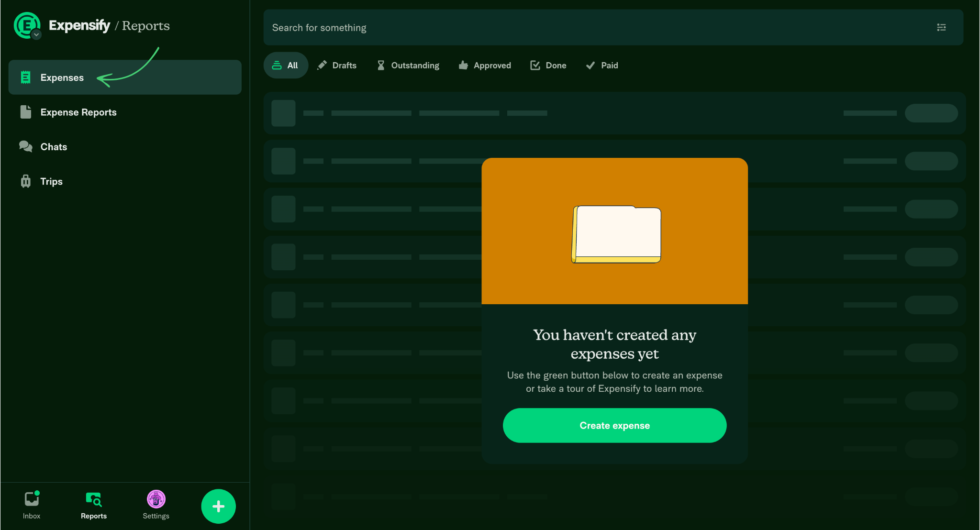Select the Paid filter tab
The height and width of the screenshot is (530, 980).
602,66
